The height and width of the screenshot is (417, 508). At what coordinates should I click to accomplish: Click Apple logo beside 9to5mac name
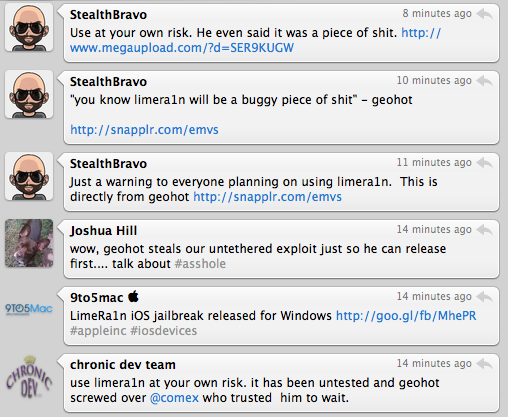[x=133, y=296]
